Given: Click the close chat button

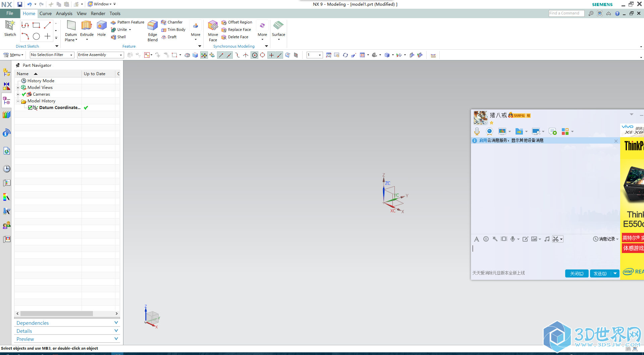Looking at the screenshot, I should pyautogui.click(x=577, y=273).
